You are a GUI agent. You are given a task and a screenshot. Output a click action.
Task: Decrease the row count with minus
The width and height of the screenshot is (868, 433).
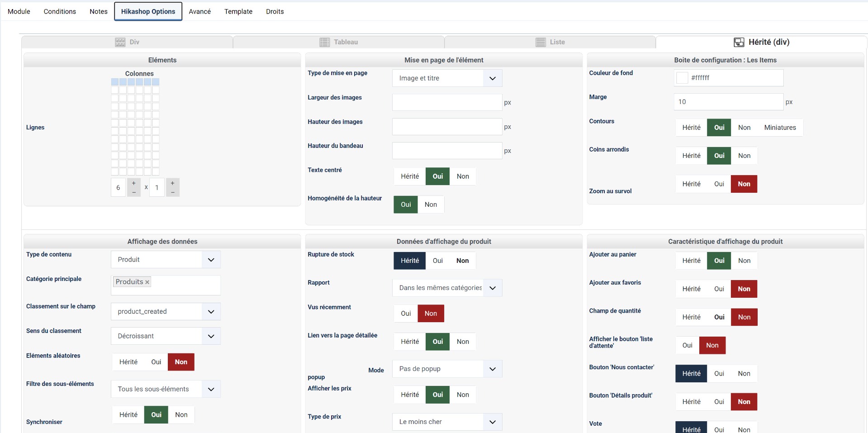coord(172,192)
